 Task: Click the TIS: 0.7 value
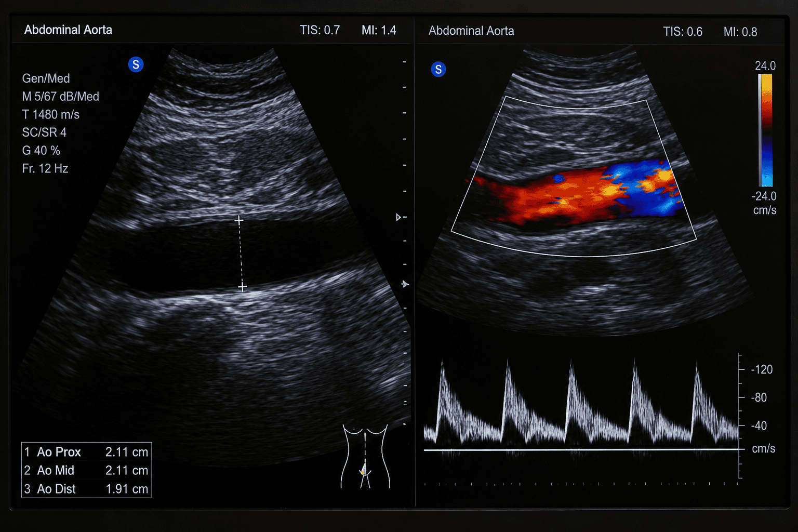click(320, 30)
